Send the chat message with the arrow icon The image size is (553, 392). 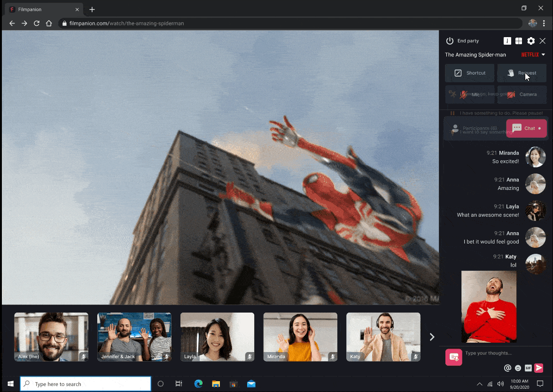pos(538,368)
